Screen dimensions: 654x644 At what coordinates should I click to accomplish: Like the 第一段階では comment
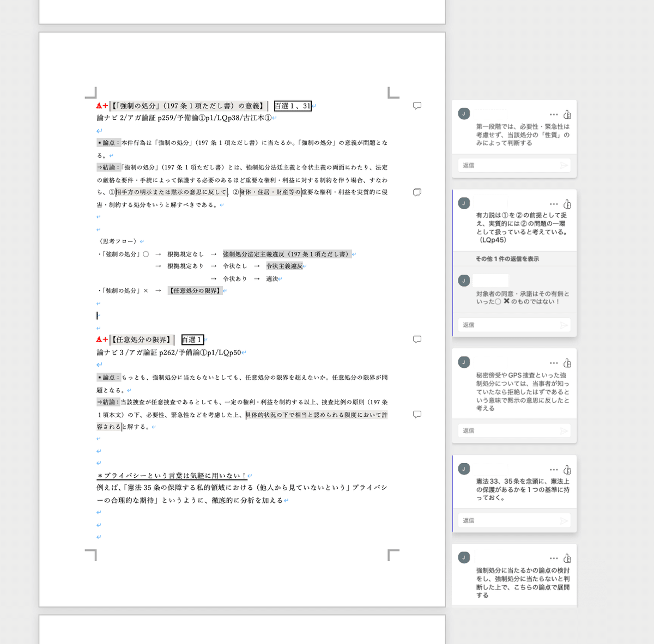pos(567,114)
